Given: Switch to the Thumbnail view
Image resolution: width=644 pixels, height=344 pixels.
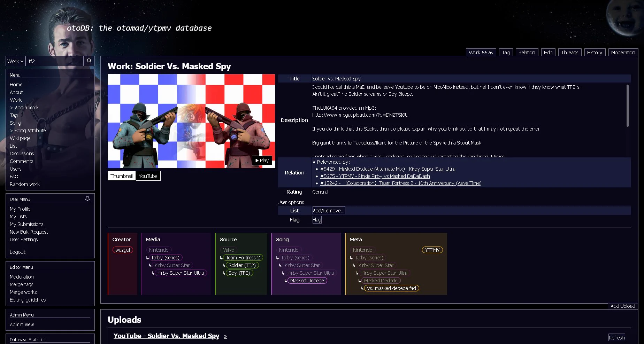Looking at the screenshot, I should click(x=122, y=176).
